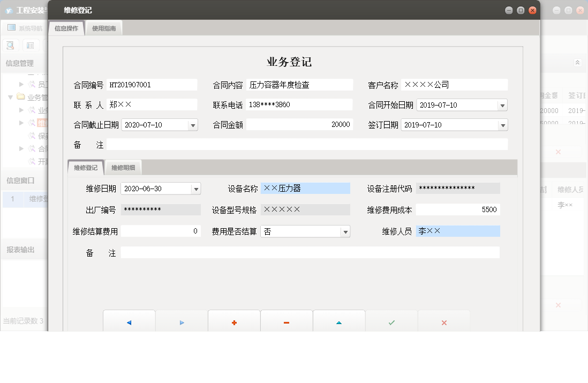Open the 维修日期 date picker dropdown
588x383 pixels.
(x=197, y=189)
